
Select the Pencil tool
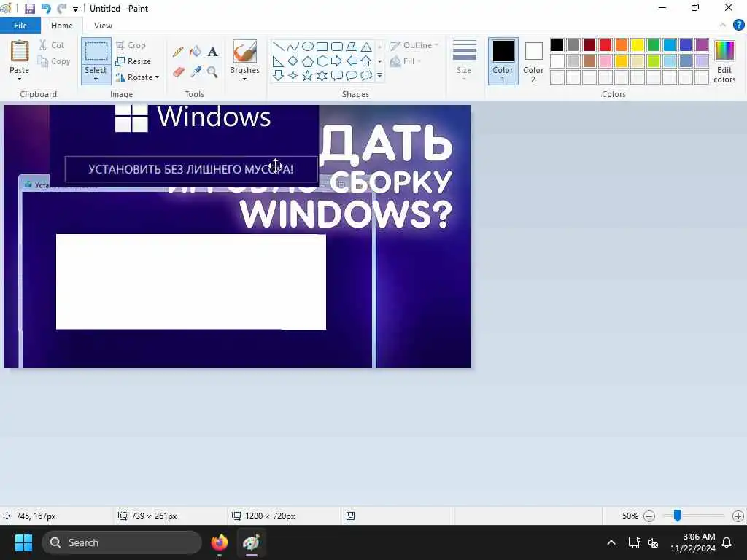[x=178, y=52]
